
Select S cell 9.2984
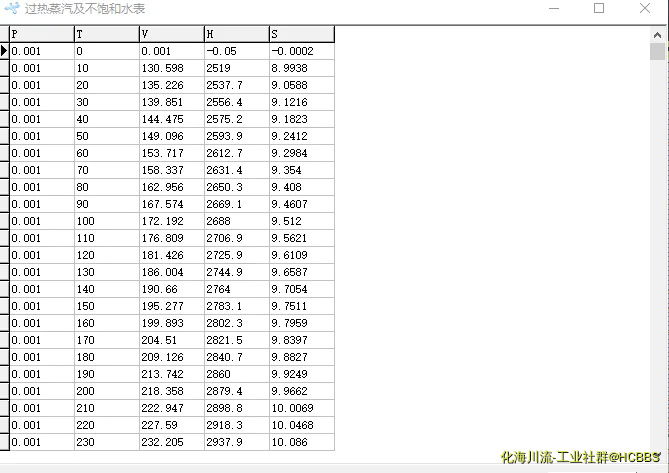tap(302, 153)
